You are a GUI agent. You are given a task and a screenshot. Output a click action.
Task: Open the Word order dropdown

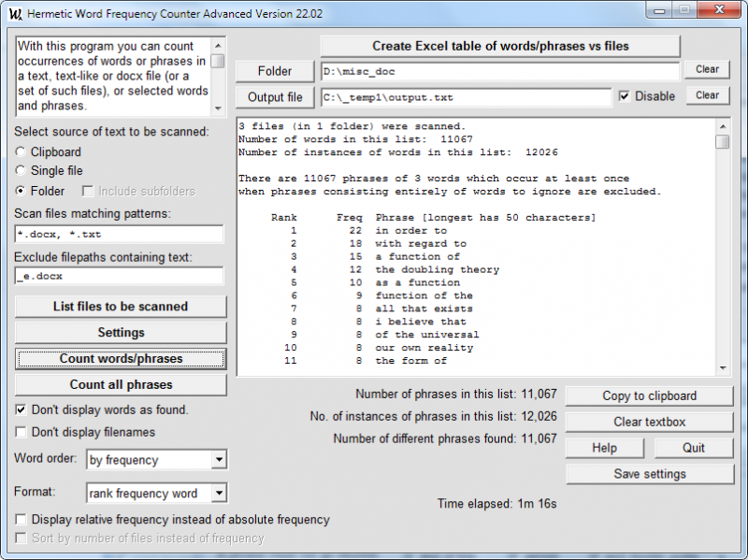219,460
